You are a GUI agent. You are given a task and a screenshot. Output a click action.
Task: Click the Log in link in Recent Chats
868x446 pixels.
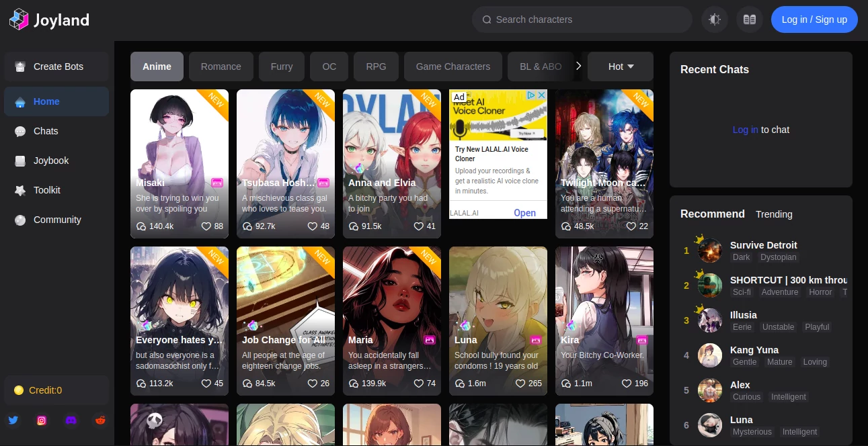[745, 130]
